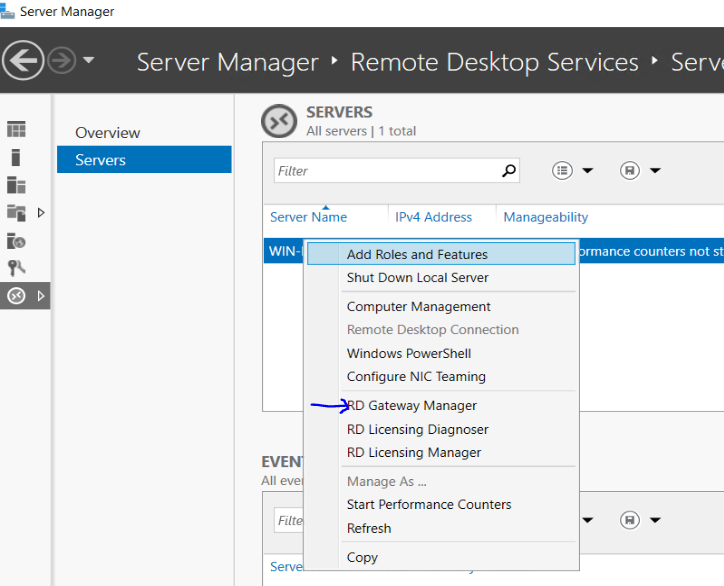Open RD Gateway Manager
Screen dimensions: 724x586
441,405
